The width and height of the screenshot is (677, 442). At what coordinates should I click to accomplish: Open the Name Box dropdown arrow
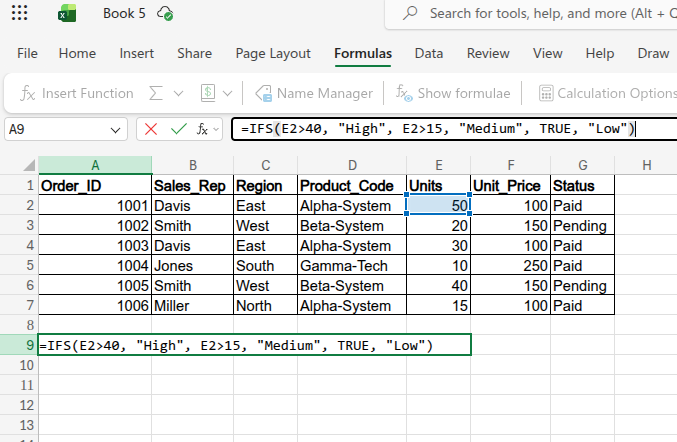(x=115, y=130)
